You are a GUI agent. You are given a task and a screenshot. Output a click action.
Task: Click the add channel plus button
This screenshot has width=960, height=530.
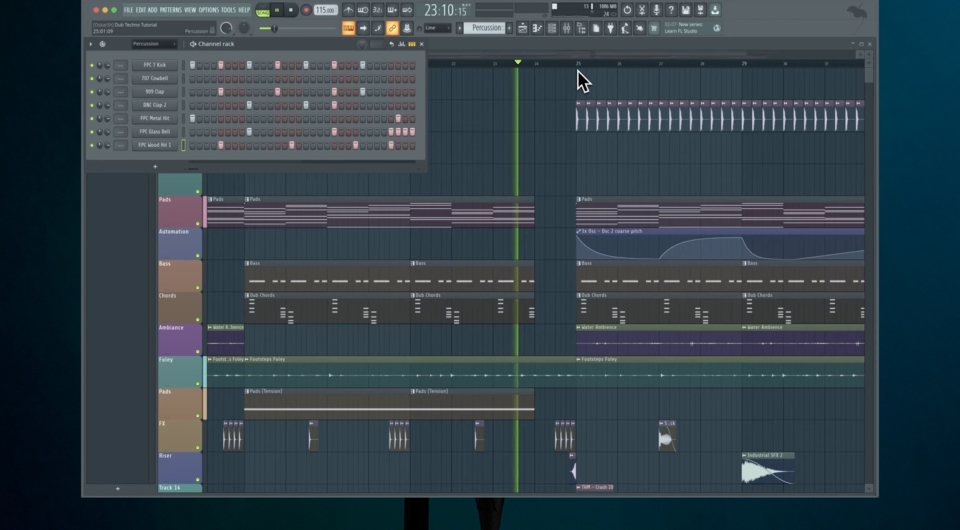[155, 166]
